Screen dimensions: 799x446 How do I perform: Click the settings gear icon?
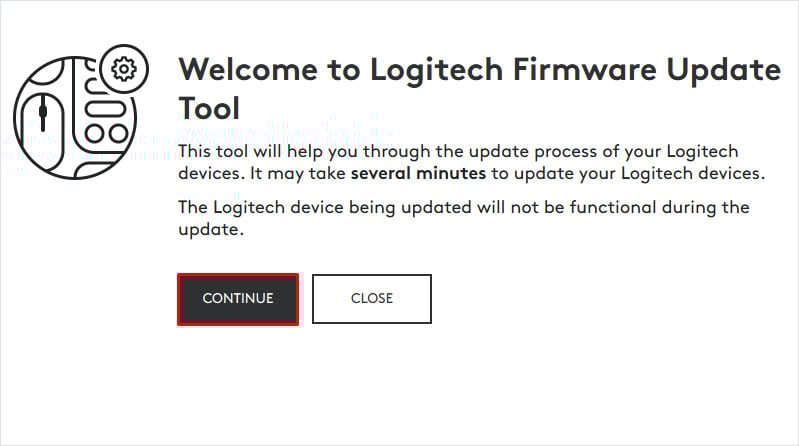[x=125, y=69]
